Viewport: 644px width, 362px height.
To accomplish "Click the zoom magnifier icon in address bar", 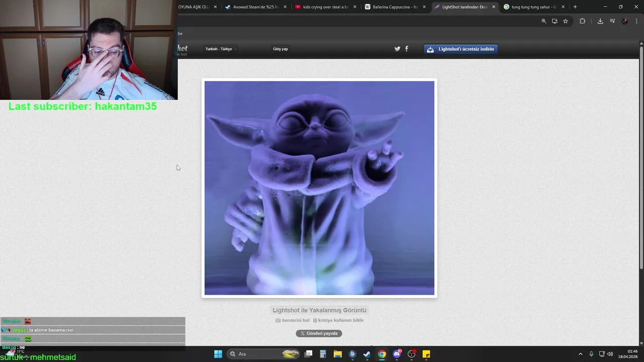I will pyautogui.click(x=543, y=21).
